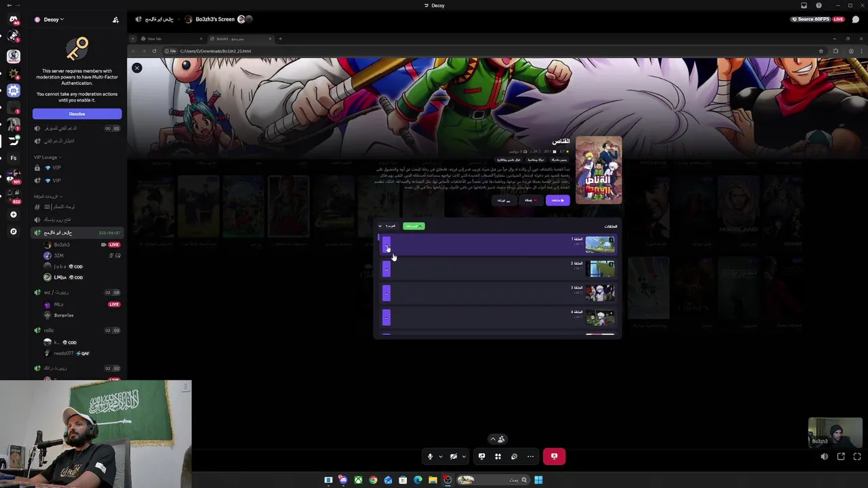Select user MiLo in wz channel
The width and height of the screenshot is (868, 488).
[81, 304]
